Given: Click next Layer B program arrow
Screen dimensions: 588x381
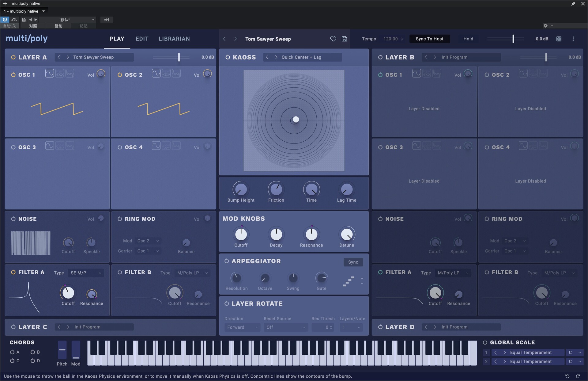Looking at the screenshot, I should click(x=435, y=57).
